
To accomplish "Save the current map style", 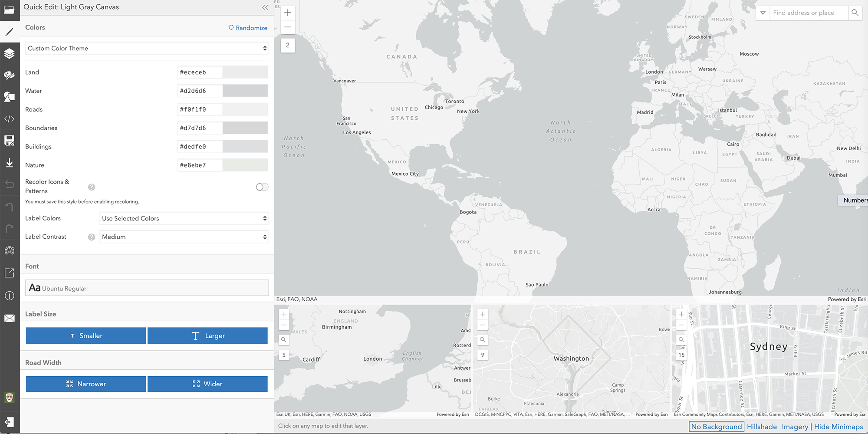I will tap(10, 140).
